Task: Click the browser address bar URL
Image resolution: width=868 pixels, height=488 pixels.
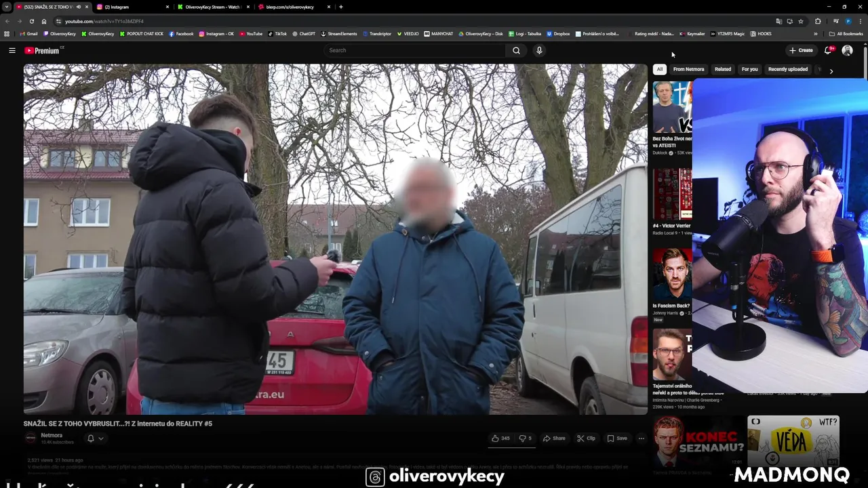Action: tap(104, 21)
